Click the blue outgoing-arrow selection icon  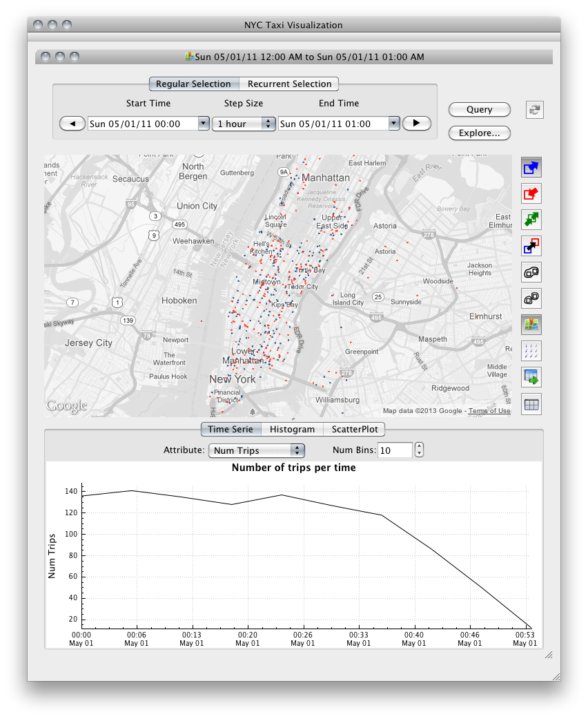pyautogui.click(x=531, y=167)
